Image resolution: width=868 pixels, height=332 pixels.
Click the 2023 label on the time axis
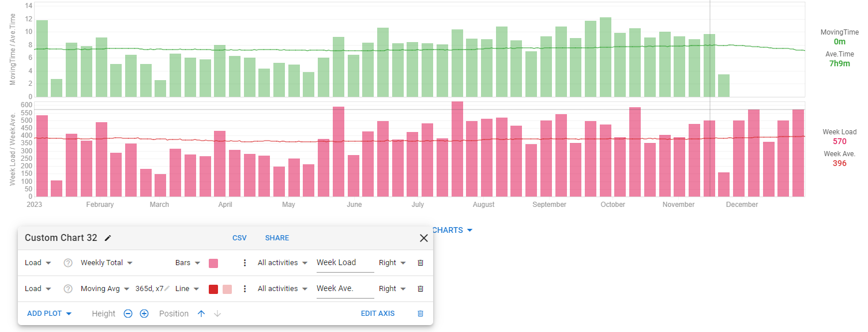(x=35, y=205)
